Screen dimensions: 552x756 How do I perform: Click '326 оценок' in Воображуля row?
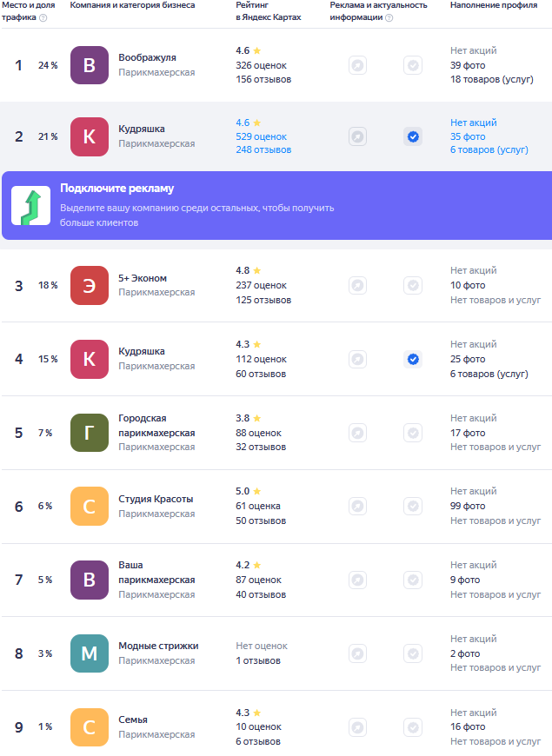tap(261, 65)
